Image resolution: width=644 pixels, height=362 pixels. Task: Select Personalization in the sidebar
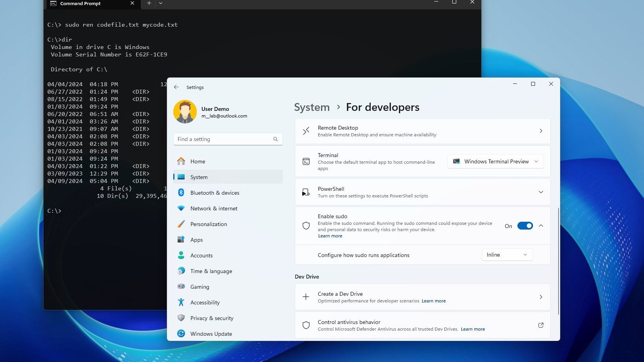tap(209, 224)
